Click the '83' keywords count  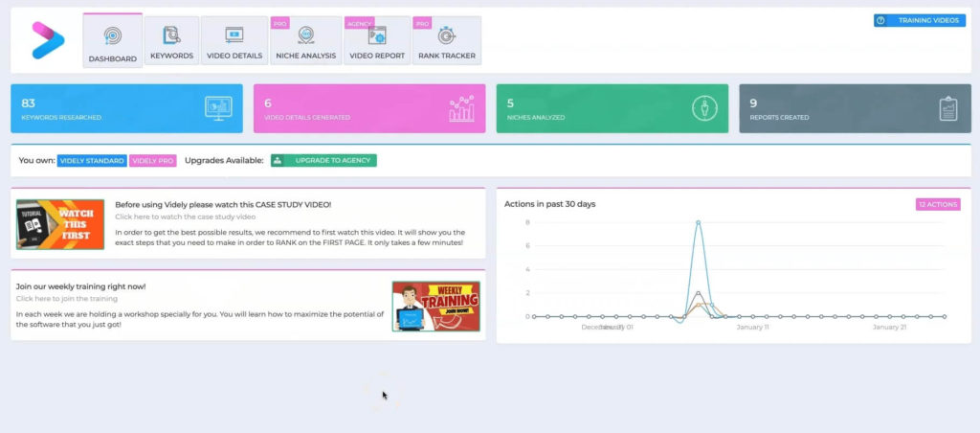28,103
